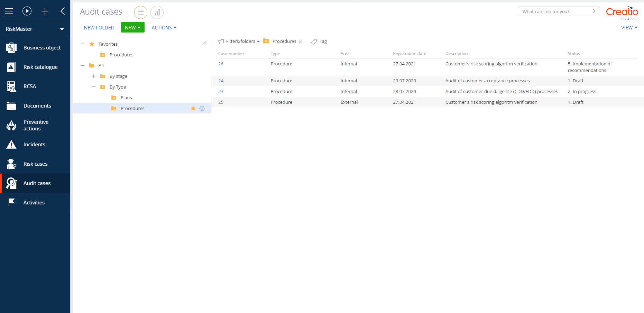The height and width of the screenshot is (313, 644).
Task: Go to Risk catalogue section
Action: (x=40, y=67)
